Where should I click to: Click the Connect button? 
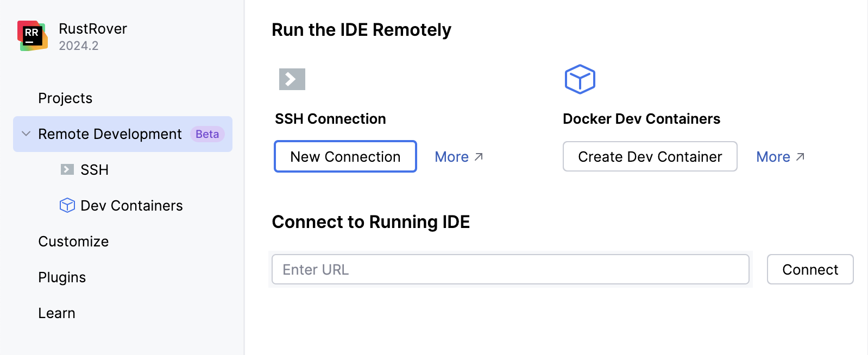click(810, 269)
